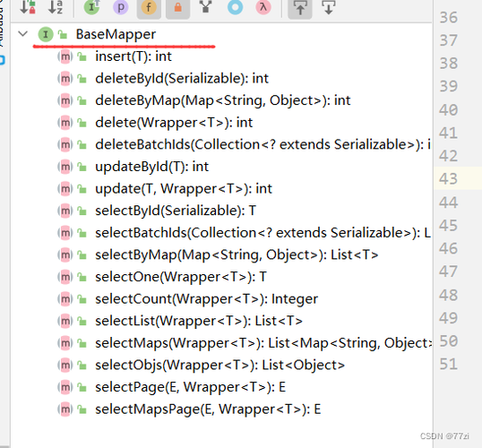Toggle Show non-public lock icon
The width and height of the screenshot is (482, 448).
coord(177,7)
